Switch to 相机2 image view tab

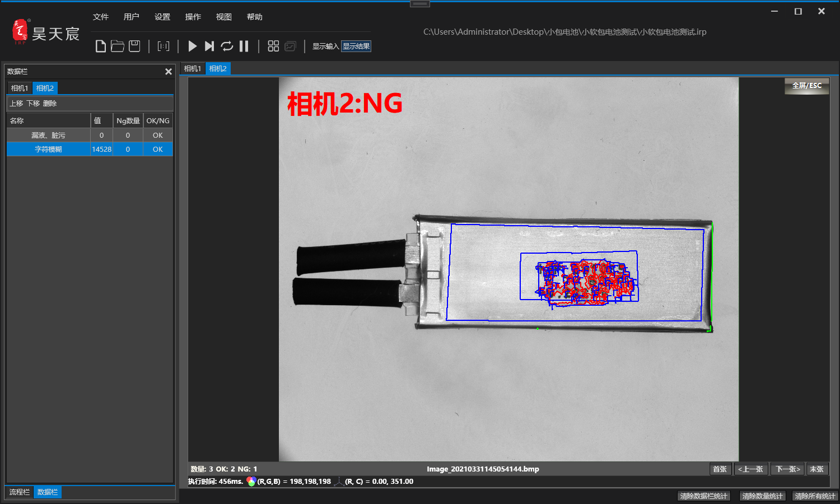pyautogui.click(x=218, y=68)
